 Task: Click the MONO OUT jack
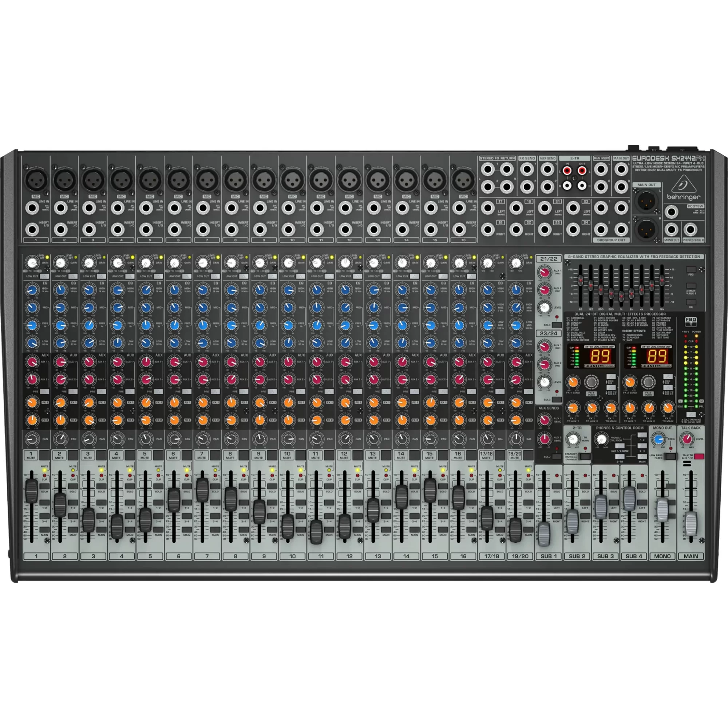(x=671, y=229)
